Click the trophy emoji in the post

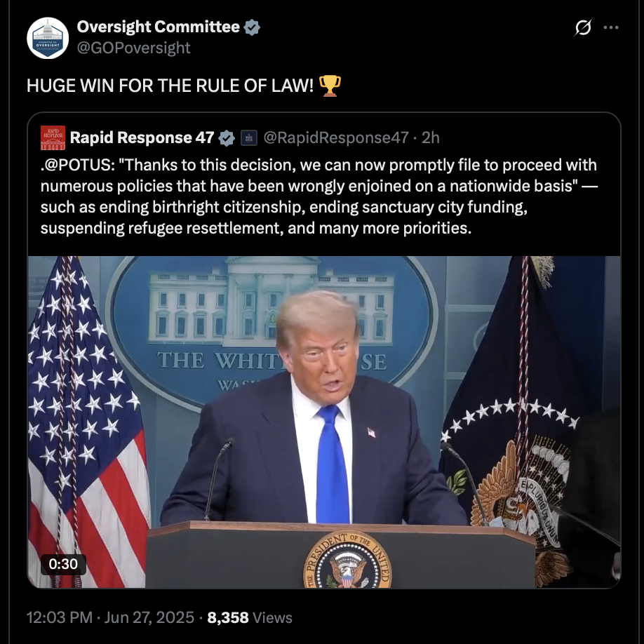tap(330, 86)
